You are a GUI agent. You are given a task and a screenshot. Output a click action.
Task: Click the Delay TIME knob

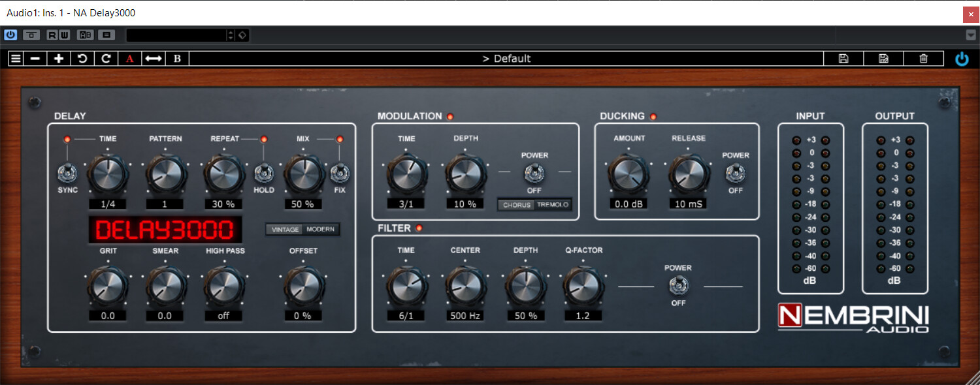108,174
